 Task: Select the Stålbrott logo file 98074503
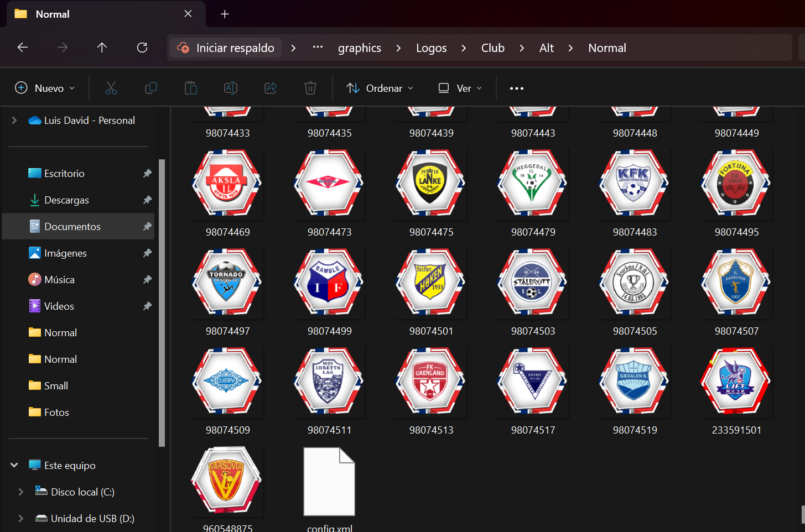[532, 282]
